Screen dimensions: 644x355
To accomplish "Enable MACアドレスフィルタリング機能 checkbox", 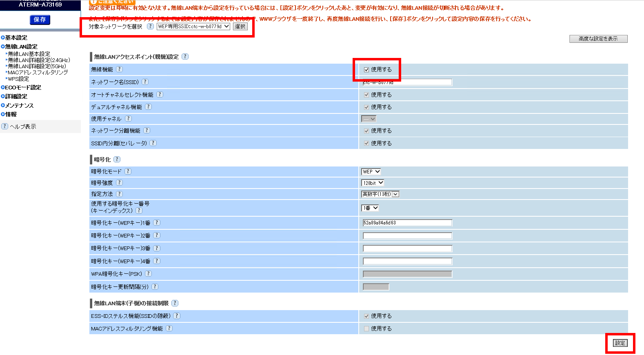I will pyautogui.click(x=366, y=328).
